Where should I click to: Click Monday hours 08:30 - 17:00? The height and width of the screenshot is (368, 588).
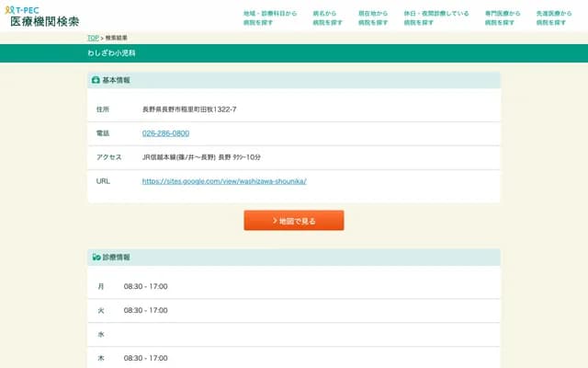click(146, 286)
